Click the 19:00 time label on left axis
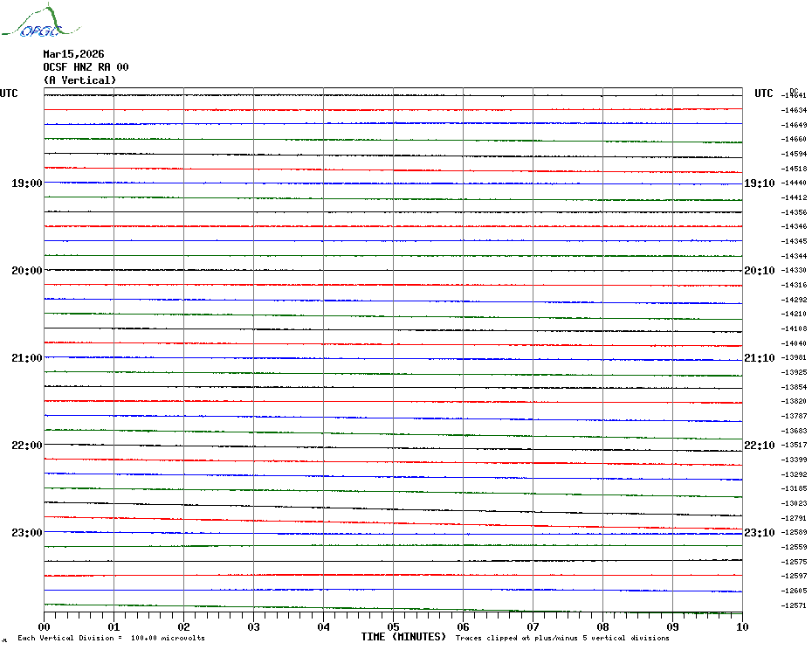 [26, 183]
